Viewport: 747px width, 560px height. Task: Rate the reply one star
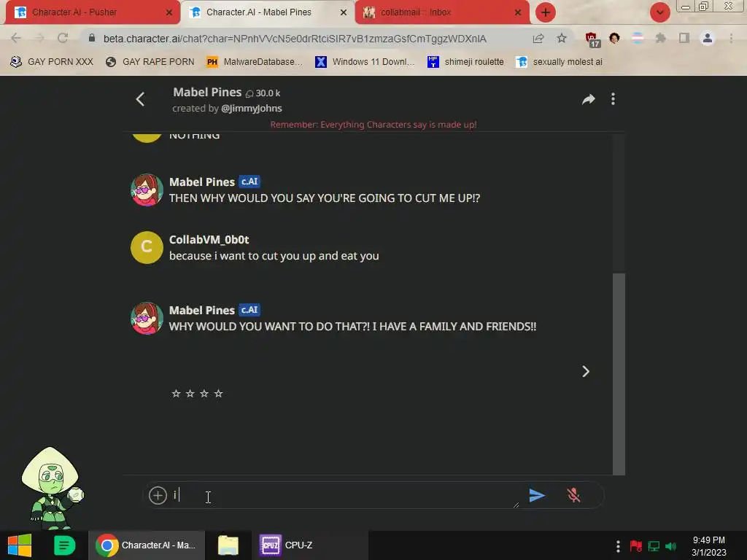(x=176, y=393)
